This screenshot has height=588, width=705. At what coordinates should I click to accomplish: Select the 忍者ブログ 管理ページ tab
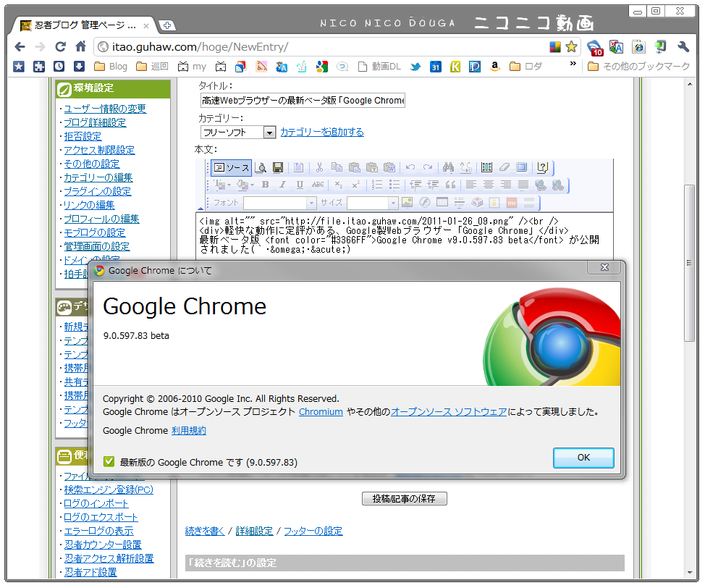84,25
